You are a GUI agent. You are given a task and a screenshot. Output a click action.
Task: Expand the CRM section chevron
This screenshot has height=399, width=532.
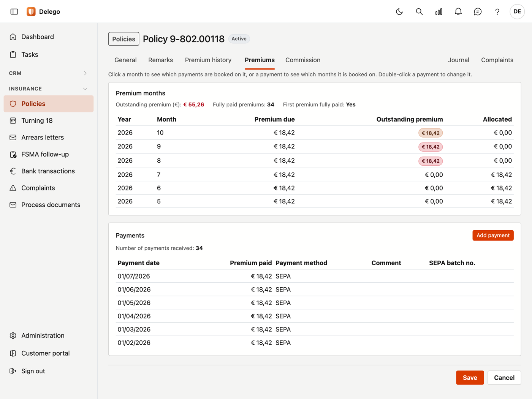pyautogui.click(x=85, y=73)
